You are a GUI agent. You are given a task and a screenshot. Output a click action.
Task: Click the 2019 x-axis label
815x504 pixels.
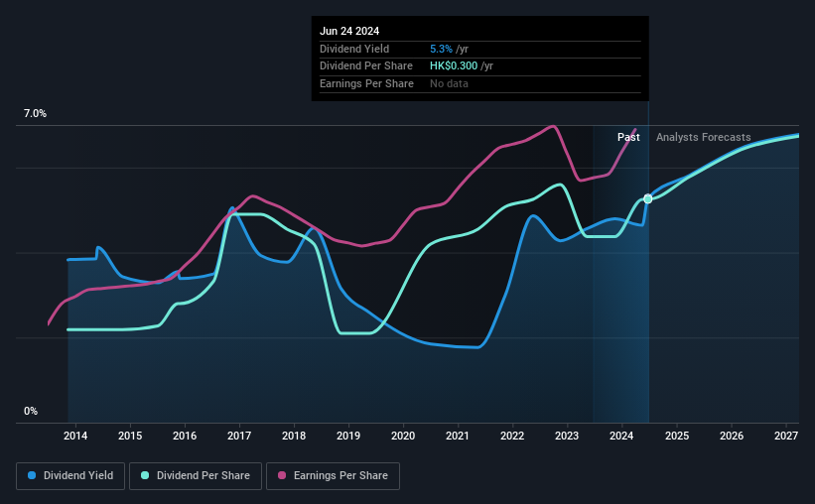coord(348,436)
